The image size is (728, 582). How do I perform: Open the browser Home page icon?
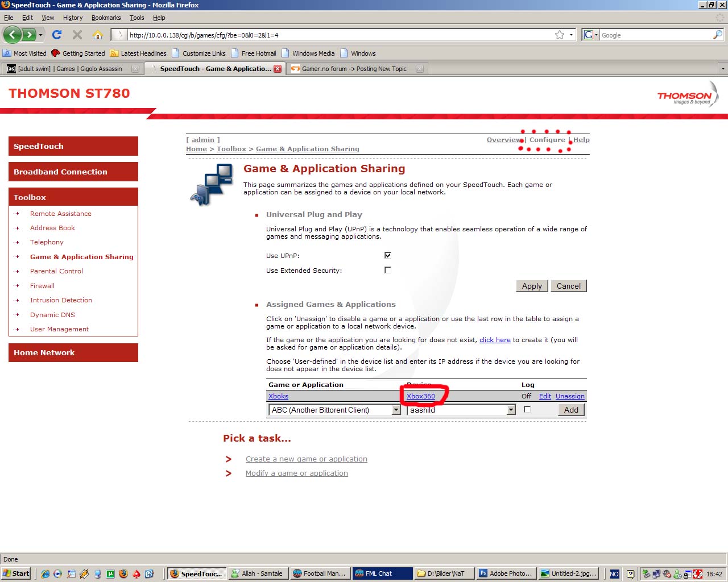[98, 35]
